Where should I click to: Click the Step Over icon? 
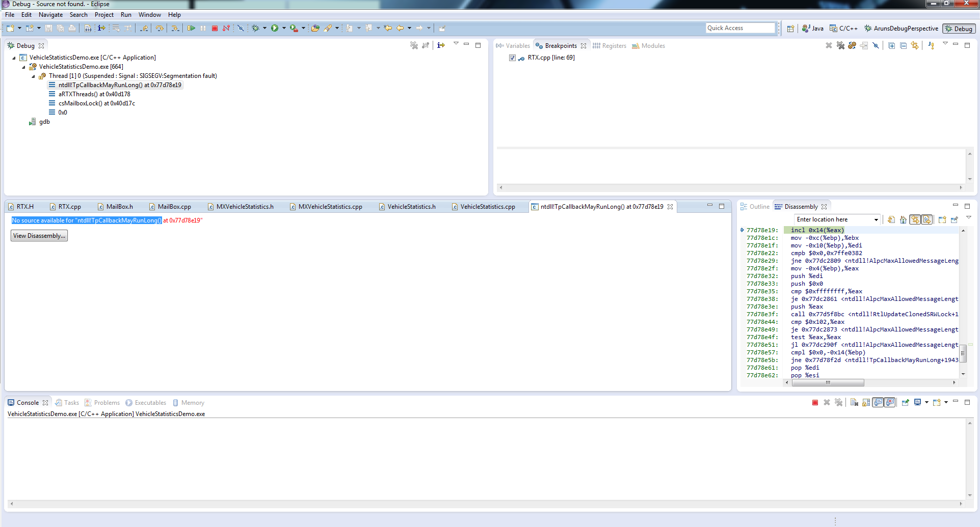click(160, 28)
